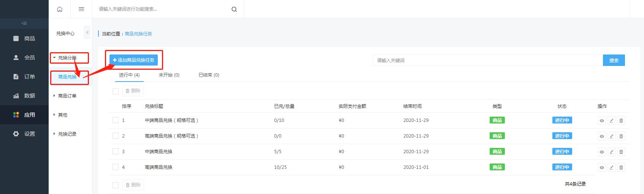
Task: Delete the row 3 exchange task
Action: tap(621, 152)
